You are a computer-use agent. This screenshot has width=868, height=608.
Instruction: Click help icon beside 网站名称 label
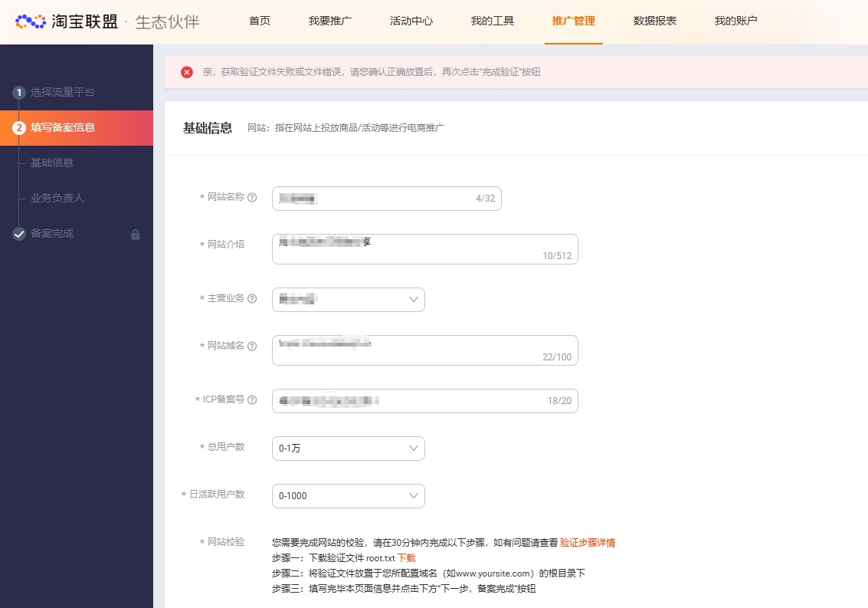click(252, 198)
